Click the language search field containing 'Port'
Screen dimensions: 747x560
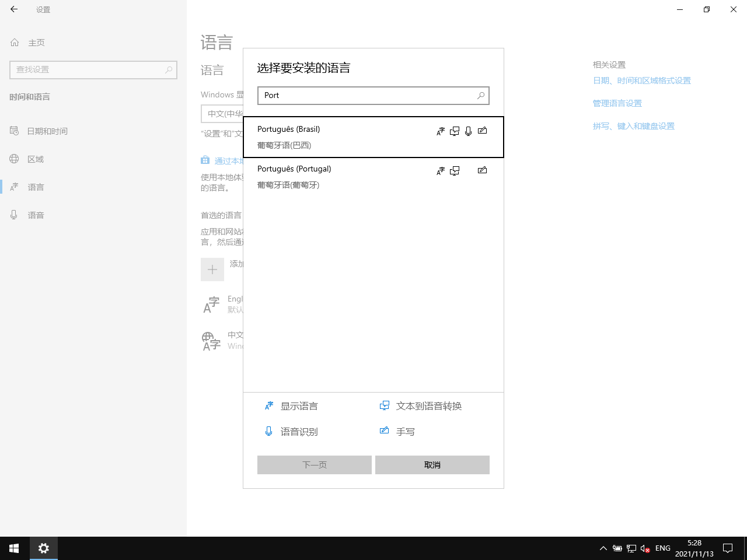tap(365, 96)
